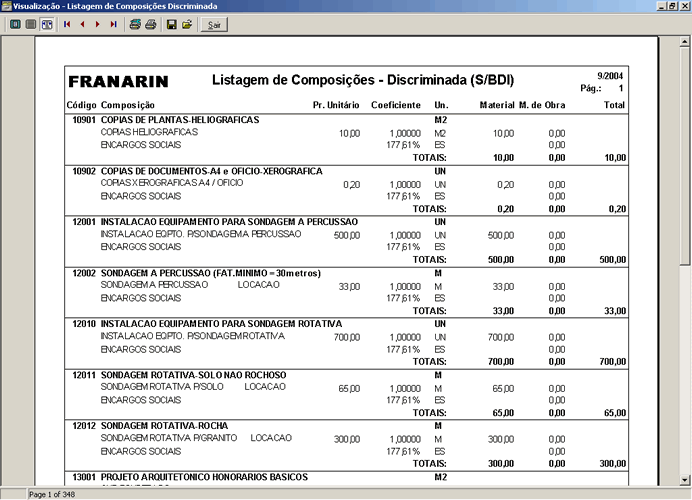Image resolution: width=692 pixels, height=500 pixels.
Task: Open printer setup icon
Action: (135, 24)
